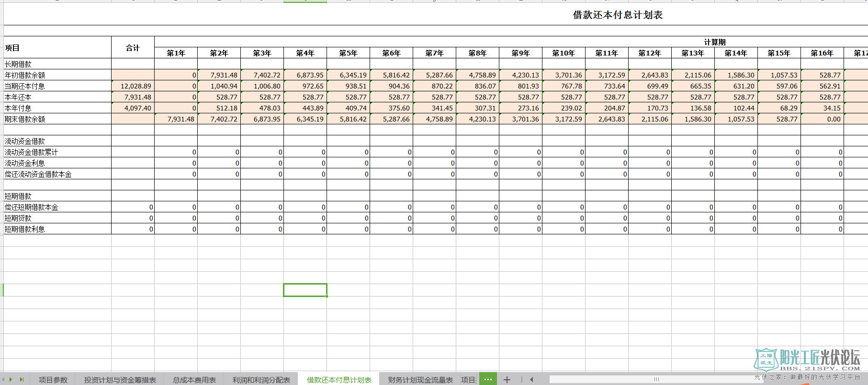Click the partially hidden 项目 sheet tab
The image size is (868, 385).
point(469,380)
